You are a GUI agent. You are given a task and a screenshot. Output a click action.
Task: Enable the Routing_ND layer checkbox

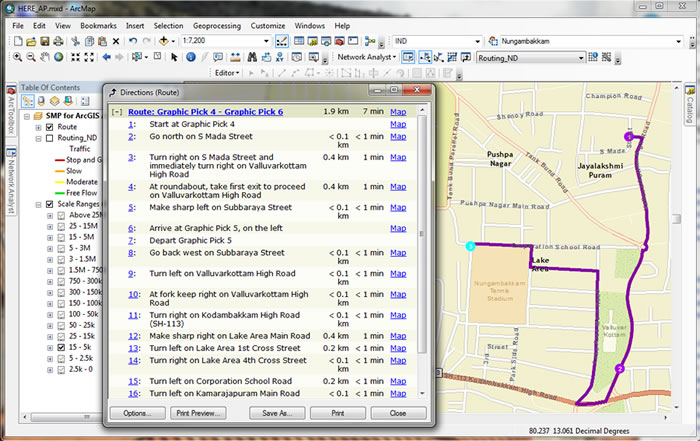(49, 138)
